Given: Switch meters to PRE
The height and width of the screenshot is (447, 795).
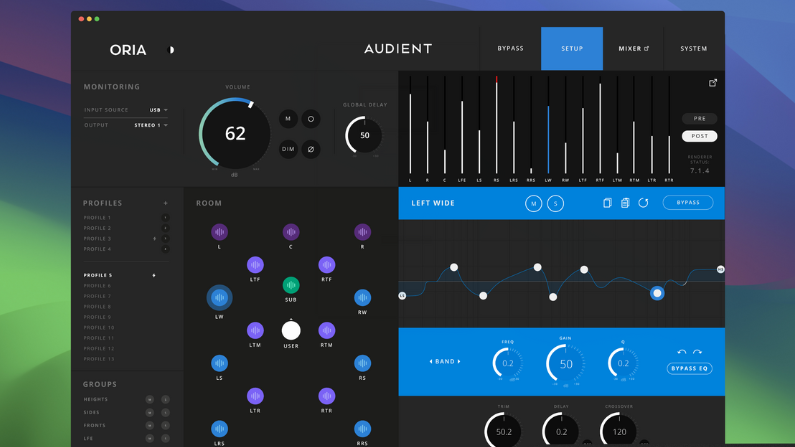Looking at the screenshot, I should click(x=700, y=119).
